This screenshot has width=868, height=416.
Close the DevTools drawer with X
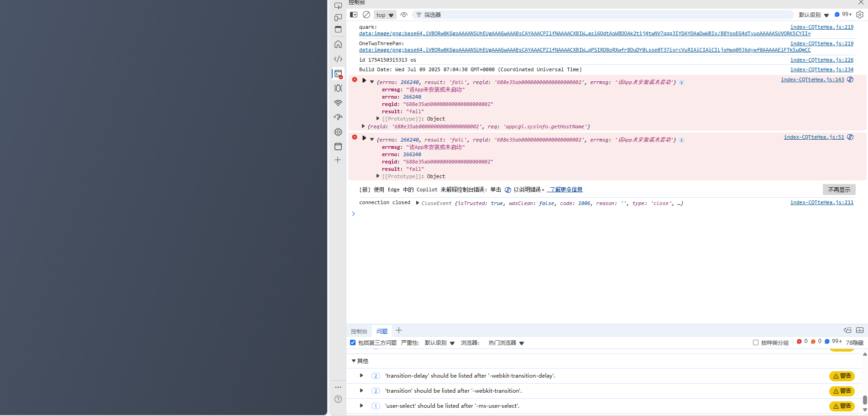(x=861, y=3)
